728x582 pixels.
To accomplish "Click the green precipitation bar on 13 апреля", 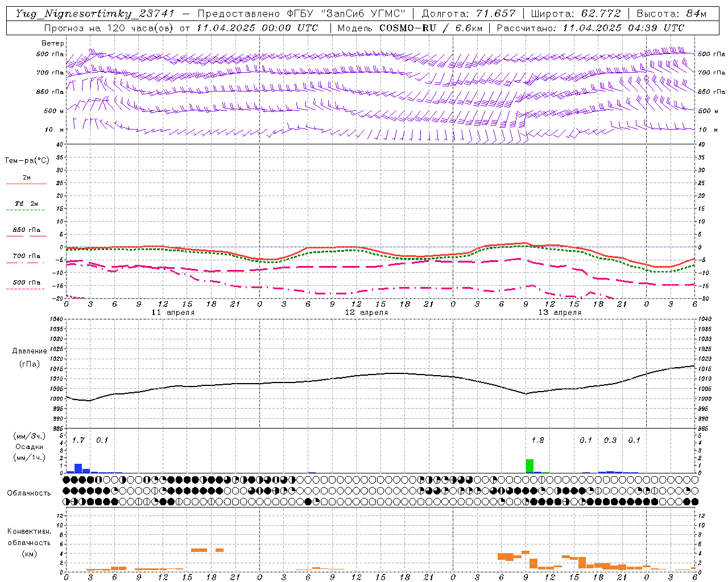I will point(530,466).
